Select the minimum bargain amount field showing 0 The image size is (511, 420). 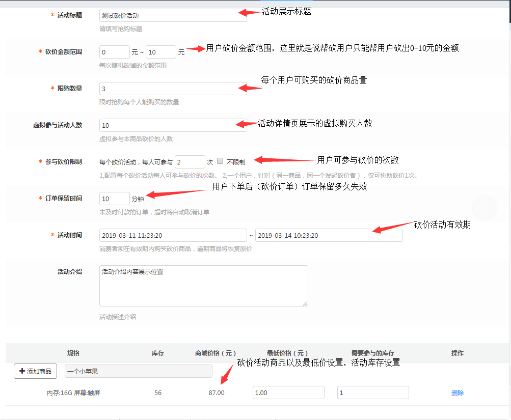pos(114,51)
